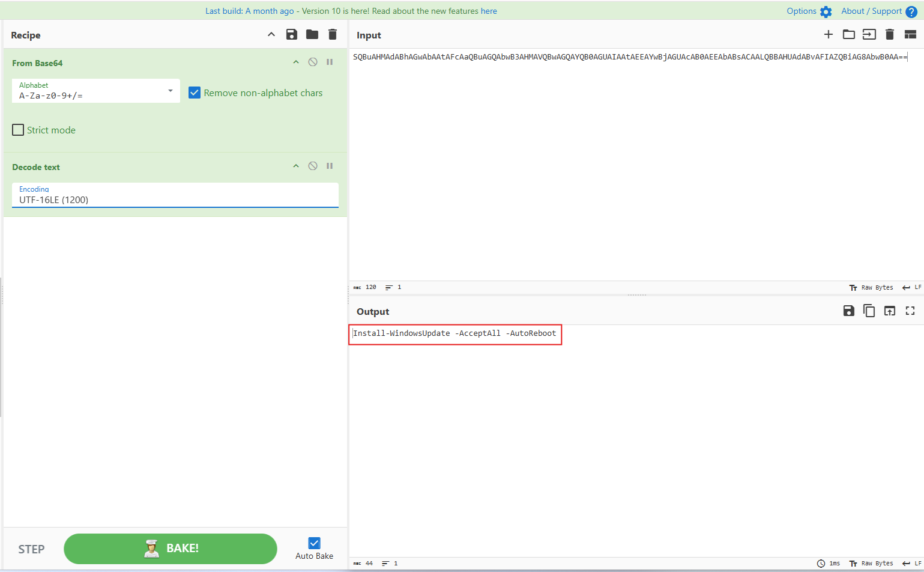Change input character encoding Raw Bytes
This screenshot has width=924, height=572.
(871, 288)
